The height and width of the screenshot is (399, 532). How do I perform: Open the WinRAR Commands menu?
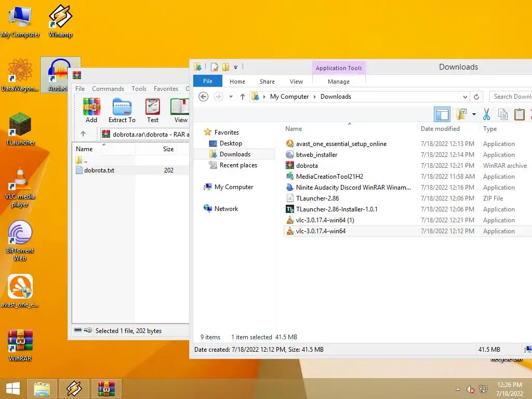(x=108, y=88)
